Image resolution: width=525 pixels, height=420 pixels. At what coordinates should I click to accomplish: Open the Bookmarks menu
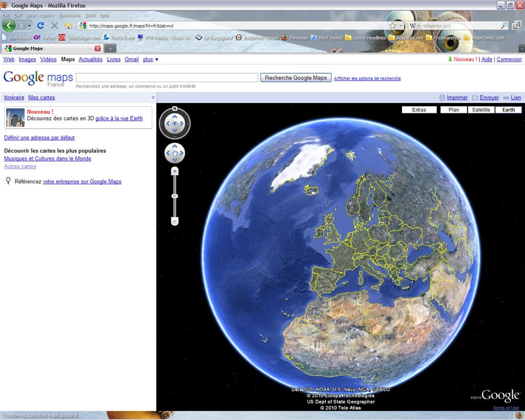tap(69, 15)
